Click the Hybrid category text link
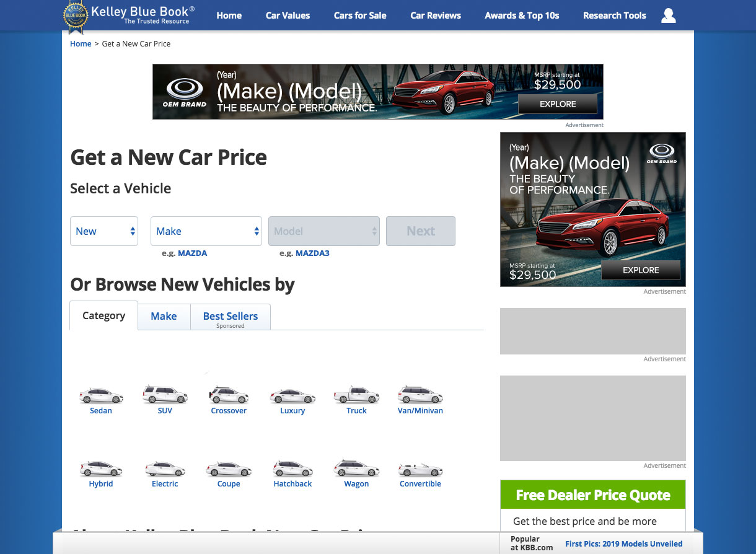The width and height of the screenshot is (756, 554). coord(101,484)
